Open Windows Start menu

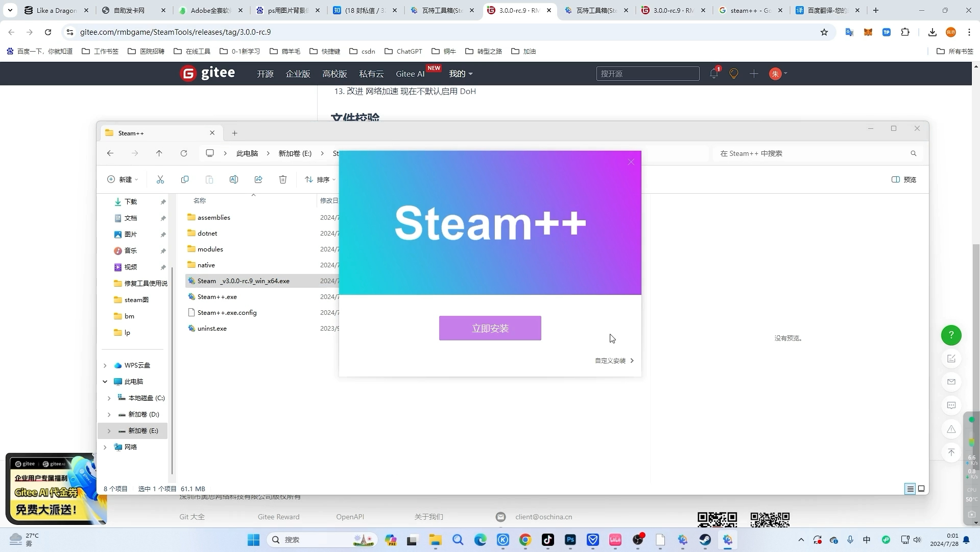(x=253, y=540)
